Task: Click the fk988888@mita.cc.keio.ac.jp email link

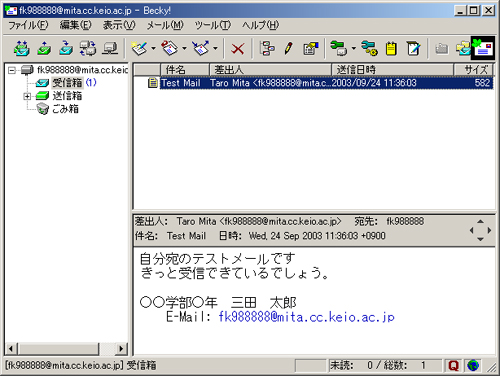Action: pyautogui.click(x=306, y=317)
